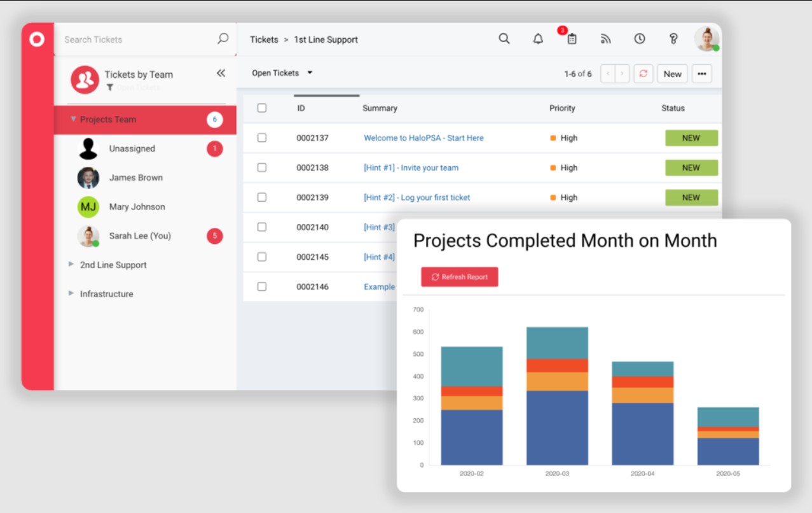812x513 pixels.
Task: Click the help question mark icon
Action: (x=673, y=39)
